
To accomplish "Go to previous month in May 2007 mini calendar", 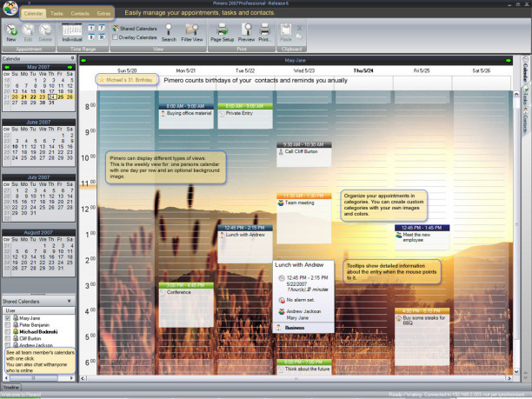I will pyautogui.click(x=7, y=67).
